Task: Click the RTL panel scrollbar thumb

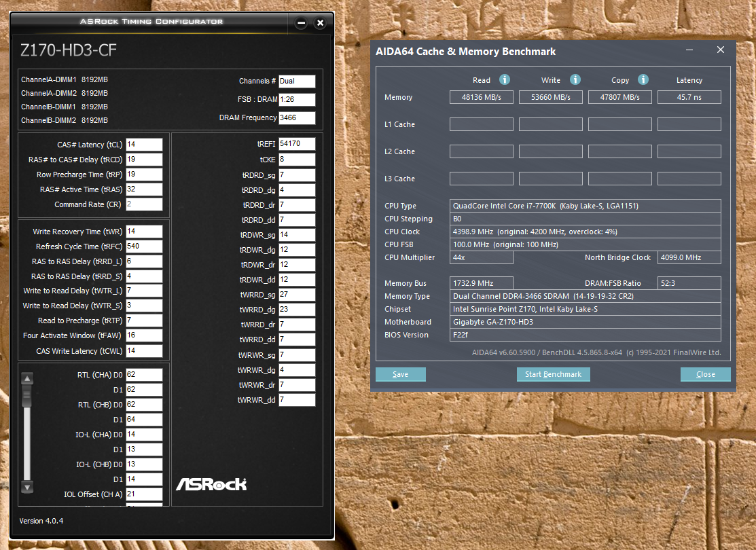Action: click(27, 395)
